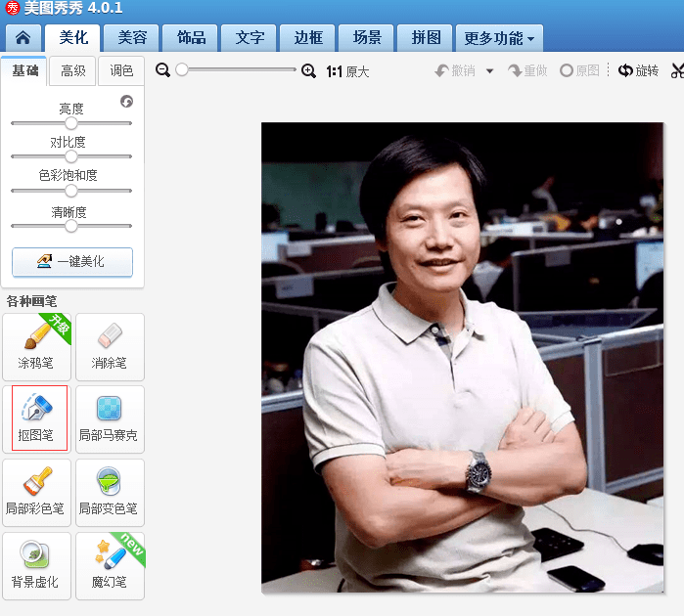Viewport: 684px width, 616px height.
Task: Switch to the 美容 tab
Action: pyautogui.click(x=132, y=38)
